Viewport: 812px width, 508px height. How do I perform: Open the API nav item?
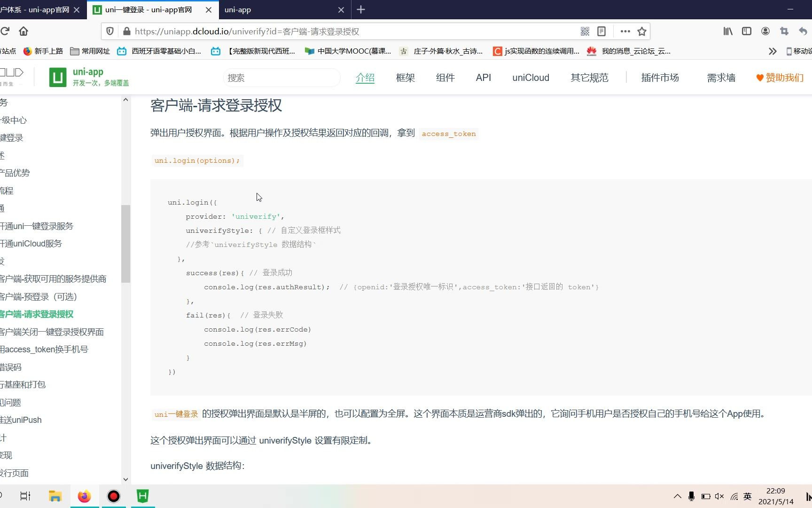pos(484,78)
